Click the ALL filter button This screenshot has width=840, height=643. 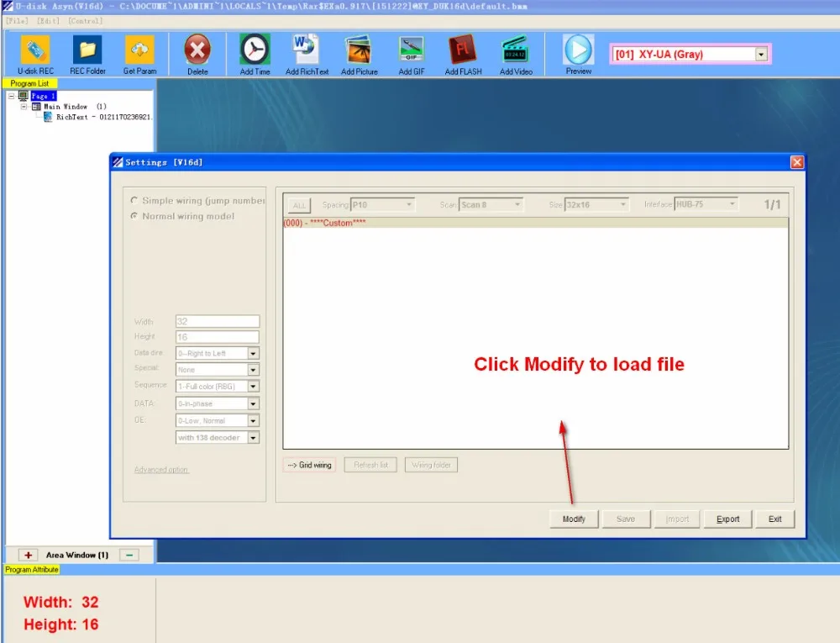pos(300,205)
